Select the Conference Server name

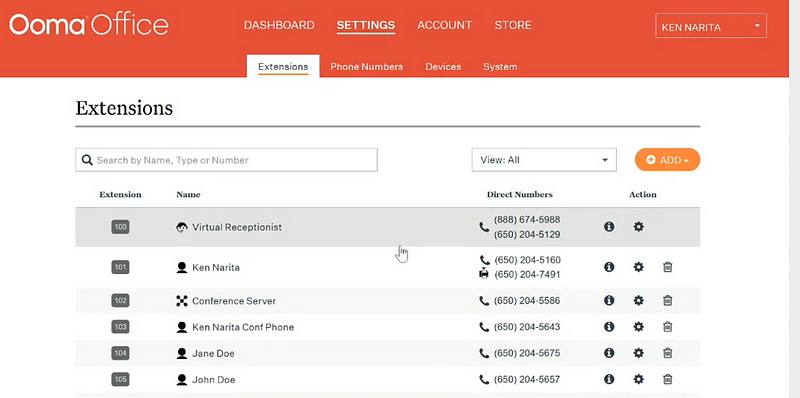[x=234, y=301]
